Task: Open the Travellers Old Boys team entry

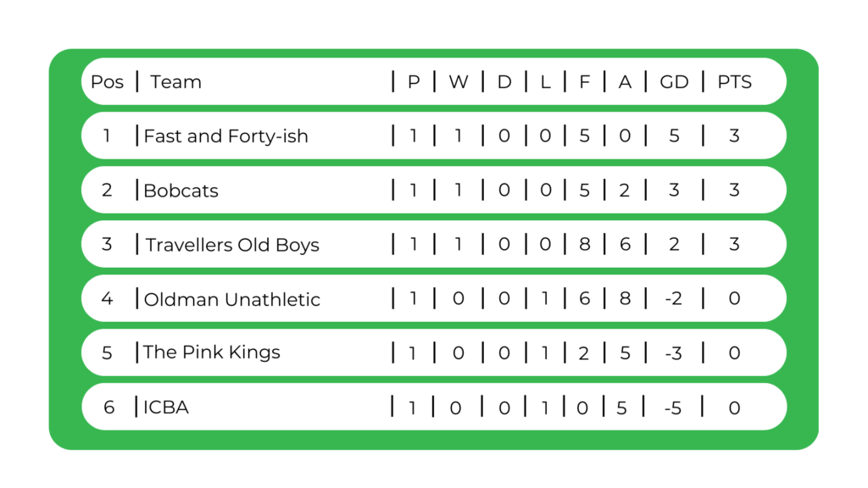Action: (x=232, y=245)
